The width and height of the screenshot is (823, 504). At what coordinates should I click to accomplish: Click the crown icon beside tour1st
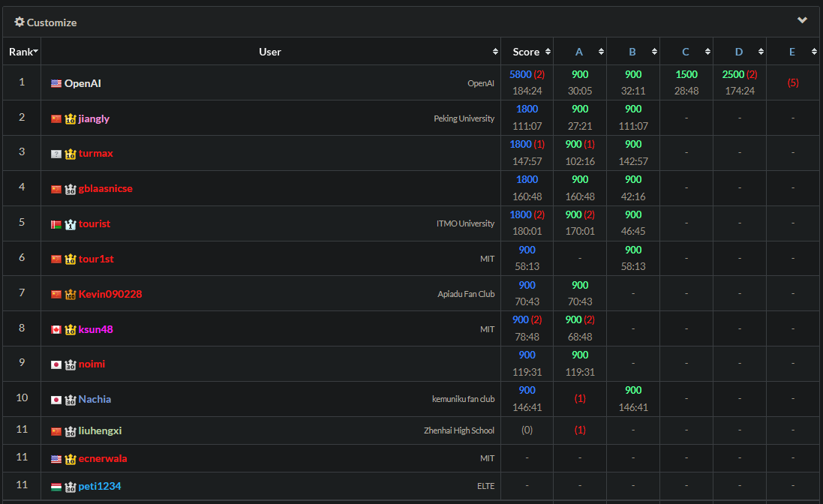pos(71,259)
